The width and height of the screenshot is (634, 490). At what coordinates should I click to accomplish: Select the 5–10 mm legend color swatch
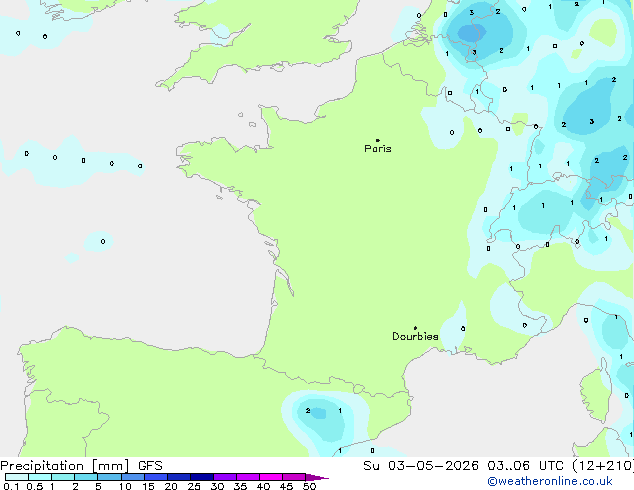point(109,477)
